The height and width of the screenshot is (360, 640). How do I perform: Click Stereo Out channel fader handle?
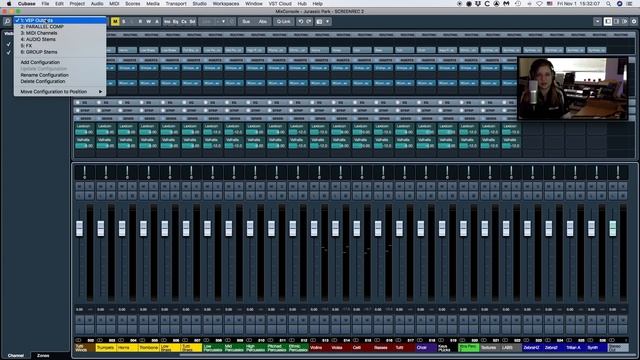click(x=613, y=229)
